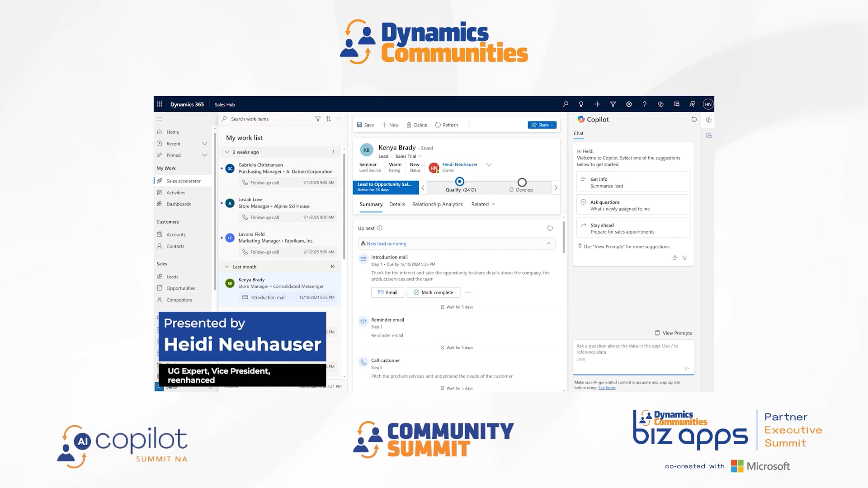Collapse the 2 weeks ago work group
Image resolution: width=868 pixels, height=488 pixels.
(x=226, y=152)
